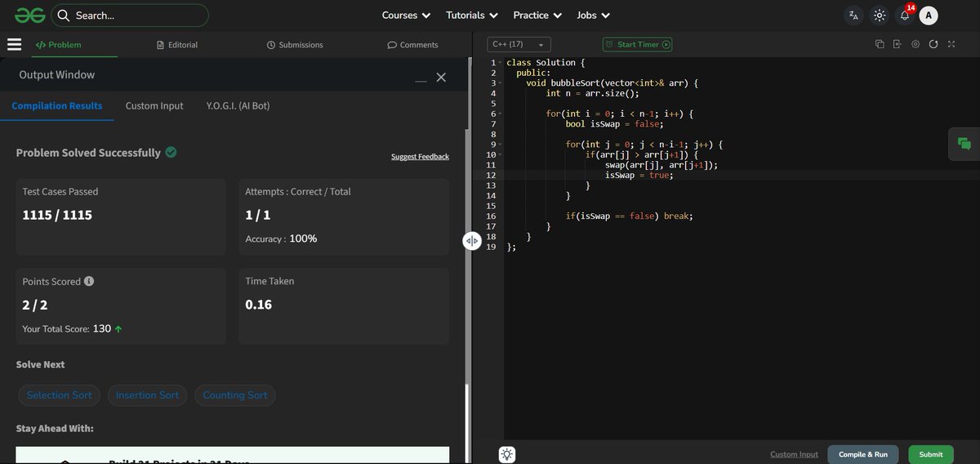Collapse the code fold arrow at line 10
The width and height of the screenshot is (980, 464).
[500, 155]
